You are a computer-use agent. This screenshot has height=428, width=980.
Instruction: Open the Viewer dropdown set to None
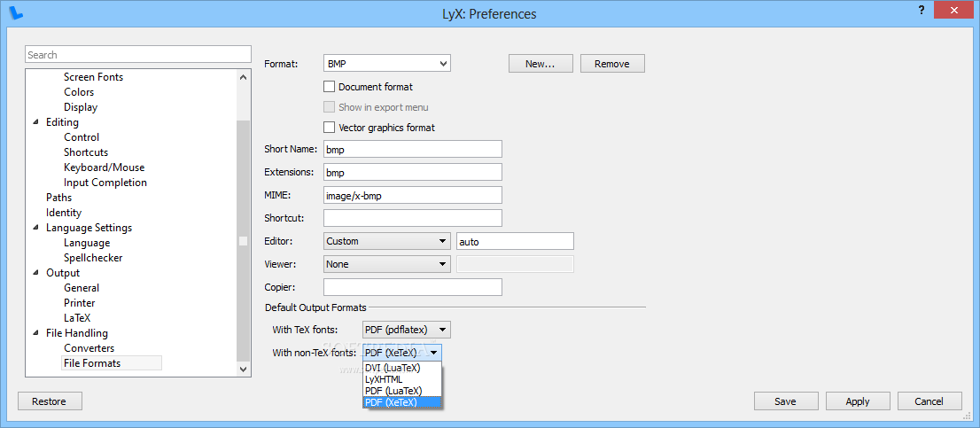[387, 264]
